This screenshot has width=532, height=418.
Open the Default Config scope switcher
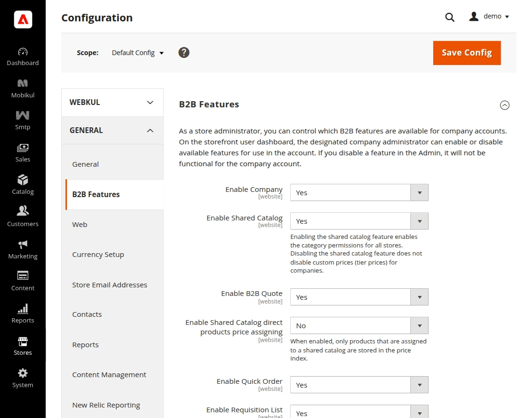coord(138,53)
